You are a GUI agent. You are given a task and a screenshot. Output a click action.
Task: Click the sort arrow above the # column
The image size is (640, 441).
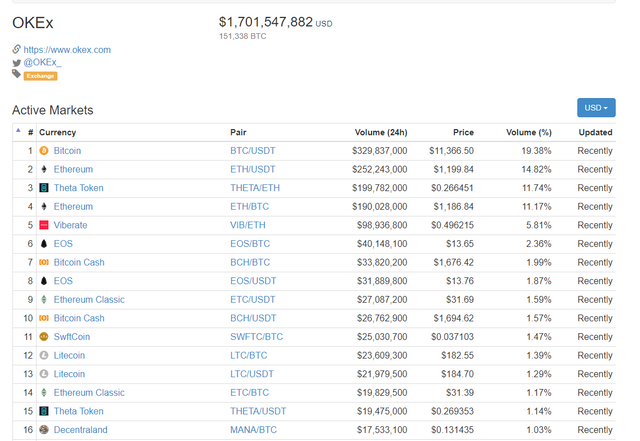coord(18,130)
